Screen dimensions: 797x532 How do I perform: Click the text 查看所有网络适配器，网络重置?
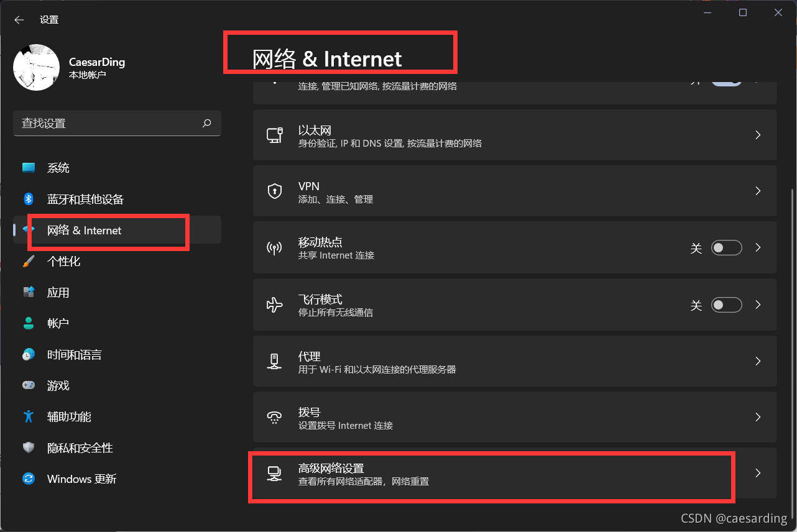click(x=364, y=482)
